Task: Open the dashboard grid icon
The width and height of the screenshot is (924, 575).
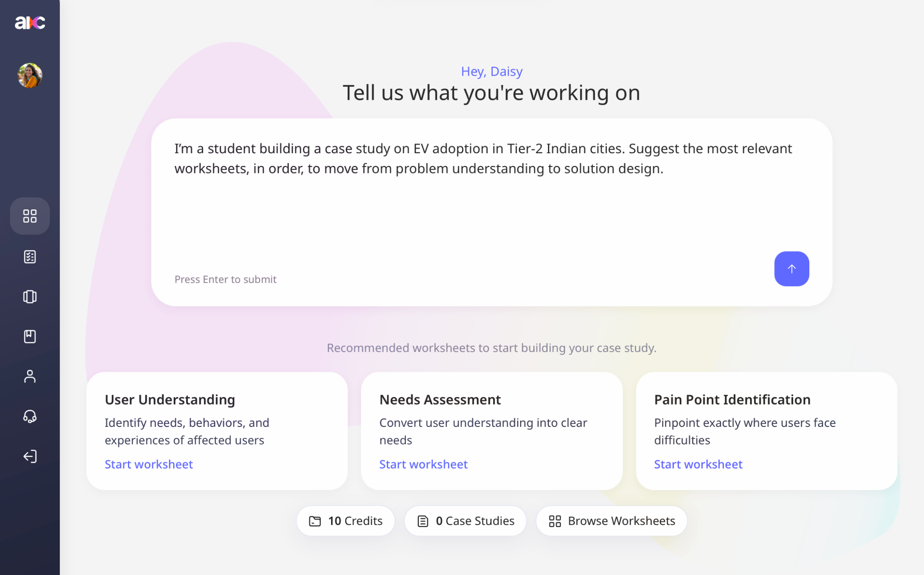Action: coord(30,216)
